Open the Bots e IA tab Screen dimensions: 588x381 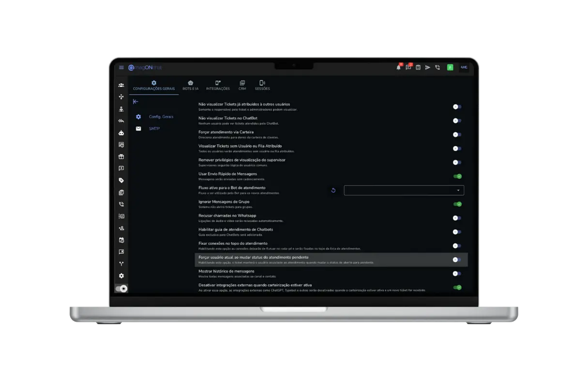(191, 85)
